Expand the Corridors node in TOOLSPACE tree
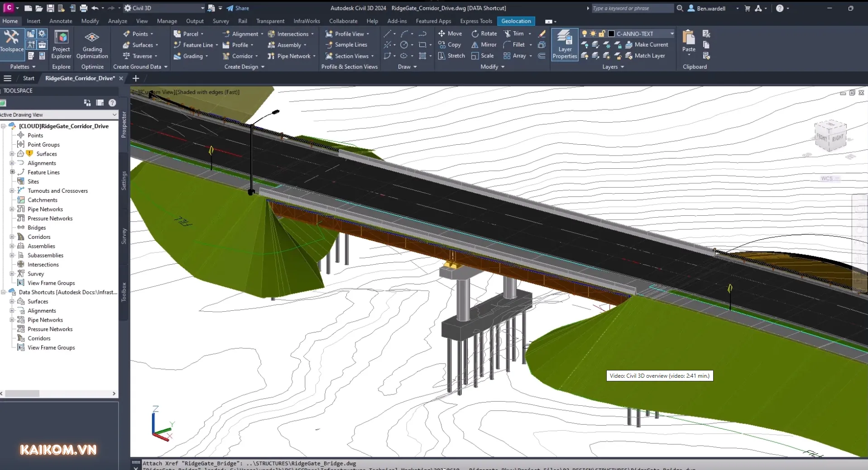Screen dimensions: 868x470 click(x=11, y=237)
